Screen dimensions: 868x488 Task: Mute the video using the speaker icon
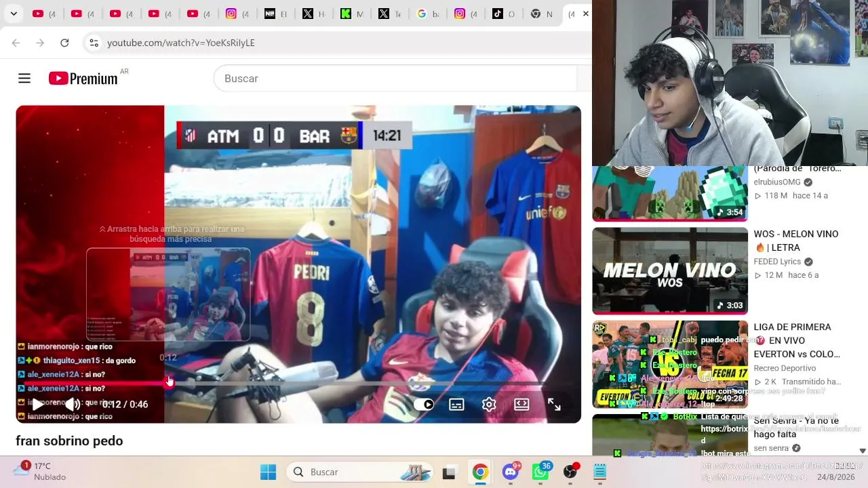click(x=73, y=405)
